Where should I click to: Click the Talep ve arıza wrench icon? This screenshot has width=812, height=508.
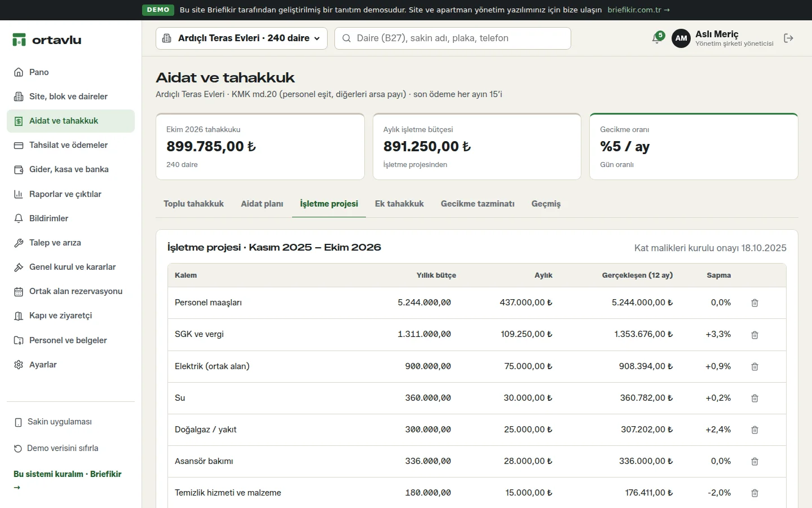[19, 243]
